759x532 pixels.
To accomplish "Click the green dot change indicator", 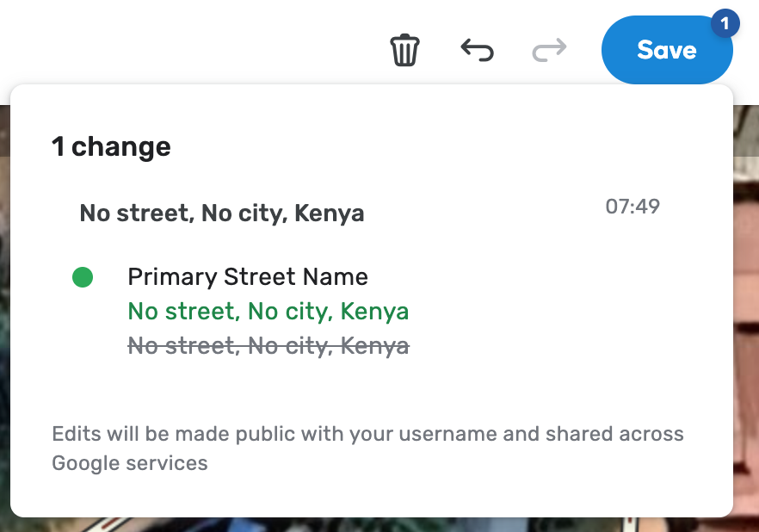I will click(83, 277).
